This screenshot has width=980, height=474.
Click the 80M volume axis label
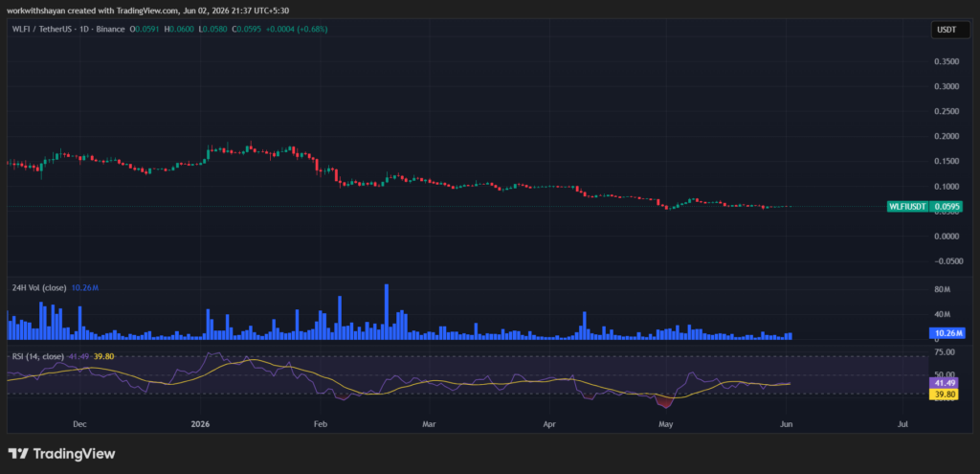[943, 289]
